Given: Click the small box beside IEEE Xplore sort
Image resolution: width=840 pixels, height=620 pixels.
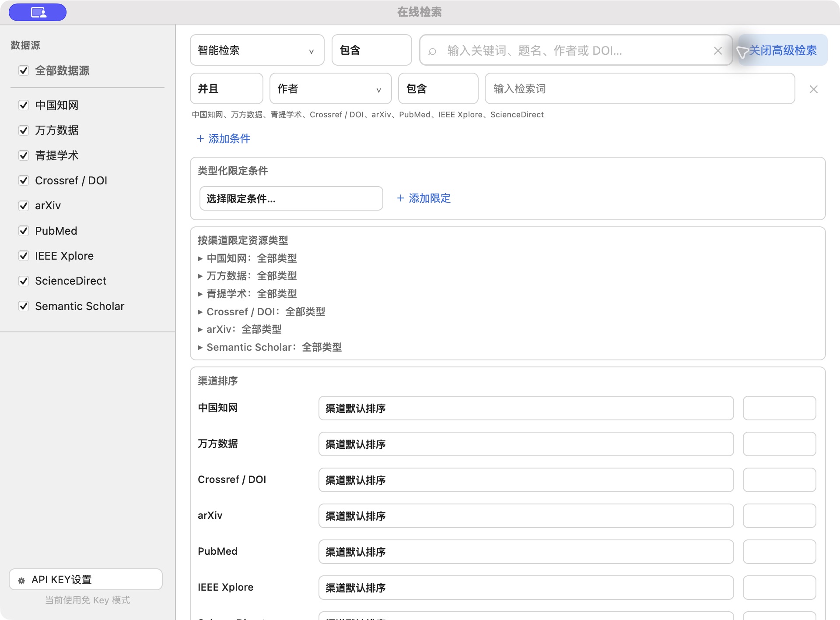Looking at the screenshot, I should click(780, 588).
